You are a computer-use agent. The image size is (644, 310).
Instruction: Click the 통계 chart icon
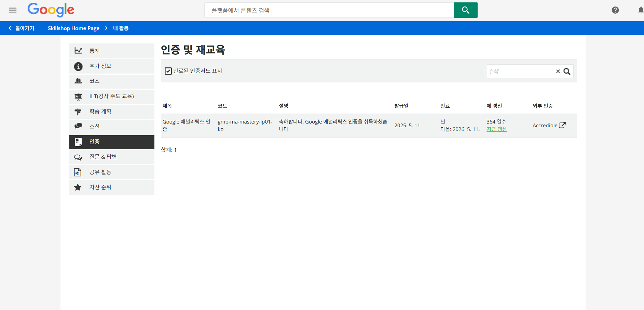click(78, 51)
